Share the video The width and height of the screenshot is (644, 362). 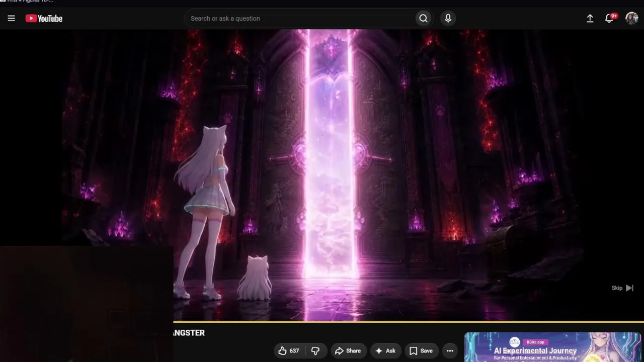click(x=348, y=351)
